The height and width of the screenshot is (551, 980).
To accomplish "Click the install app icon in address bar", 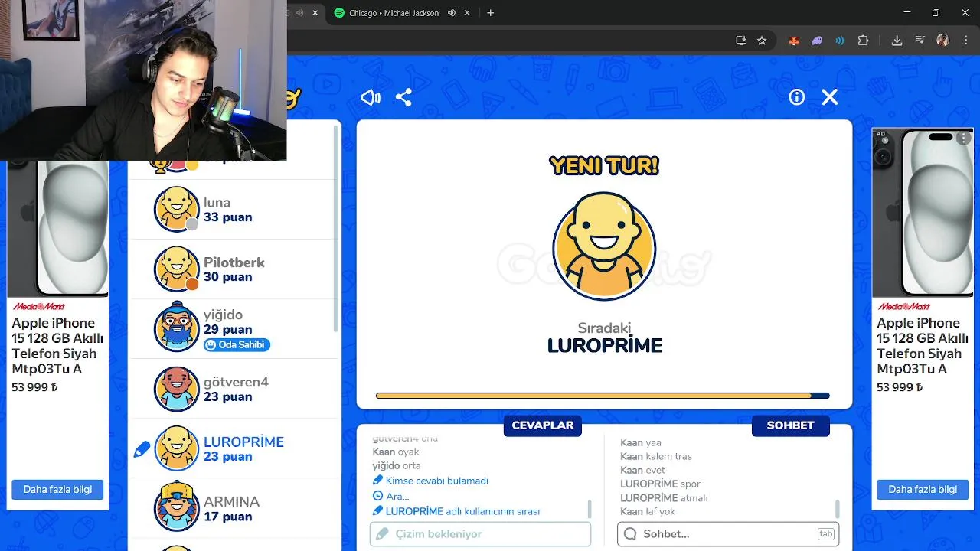I will click(740, 41).
